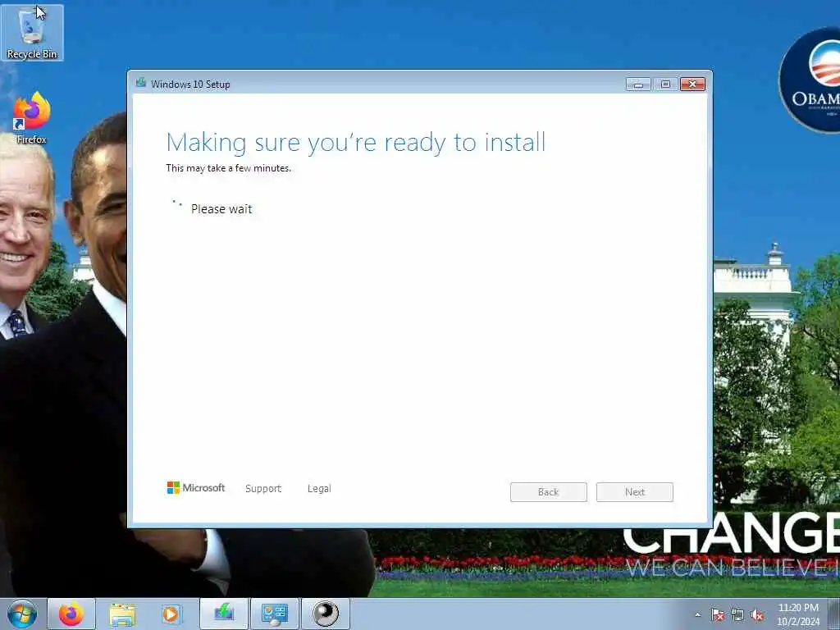840x630 pixels.
Task: Click the 'Please wait' status text
Action: (x=221, y=209)
